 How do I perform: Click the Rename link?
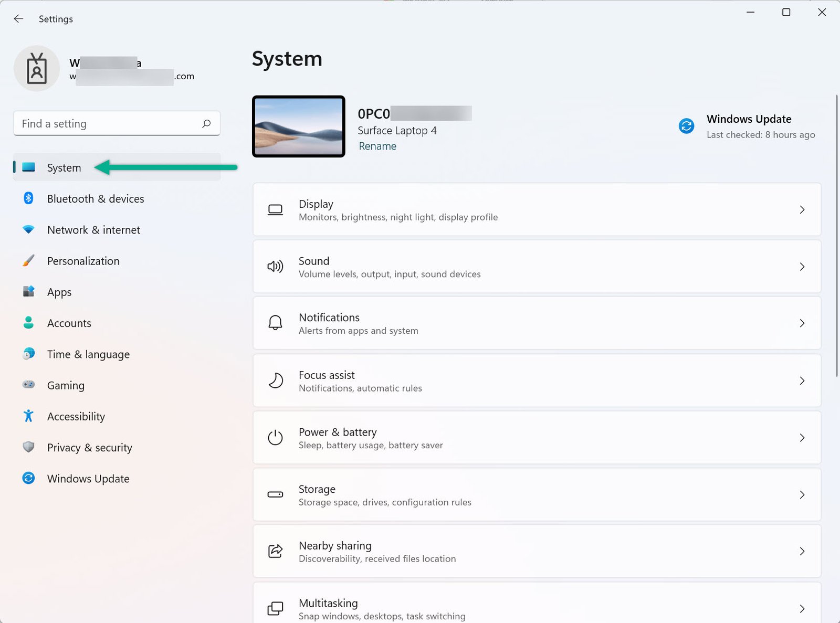tap(377, 146)
